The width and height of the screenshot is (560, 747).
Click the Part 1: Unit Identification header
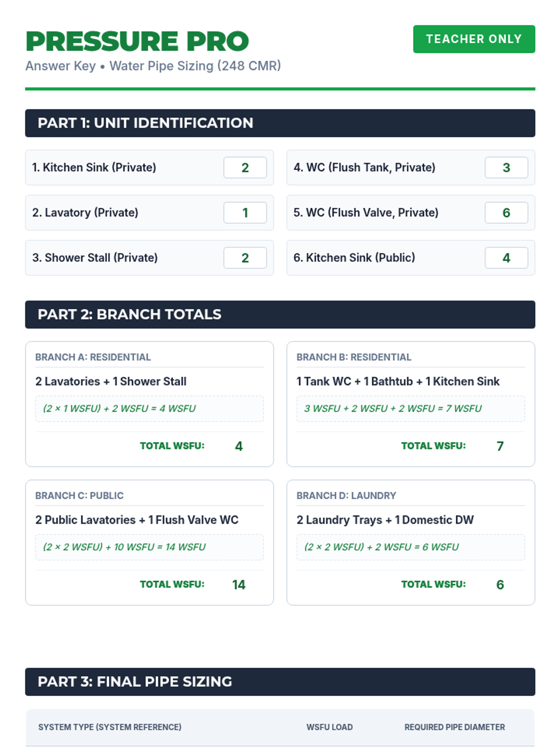coord(280,123)
